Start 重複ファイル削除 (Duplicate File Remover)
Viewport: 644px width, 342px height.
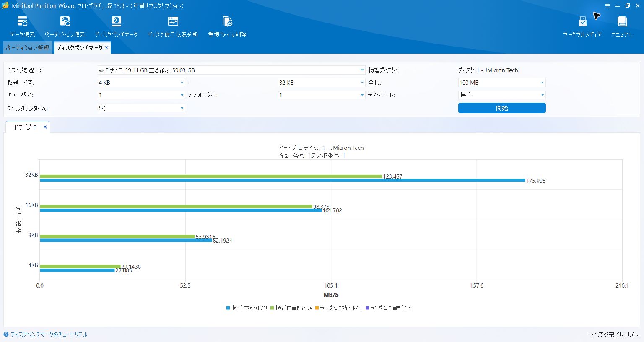click(227, 26)
